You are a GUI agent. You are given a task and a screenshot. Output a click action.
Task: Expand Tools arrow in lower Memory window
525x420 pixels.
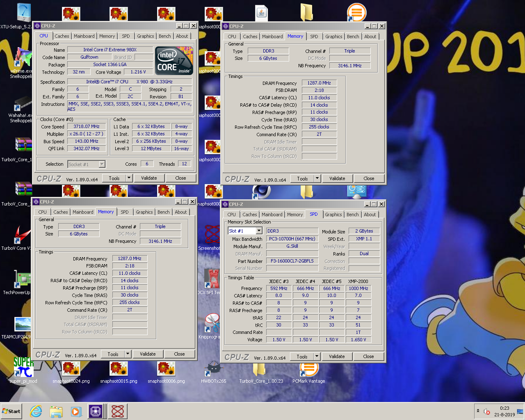pyautogui.click(x=128, y=354)
